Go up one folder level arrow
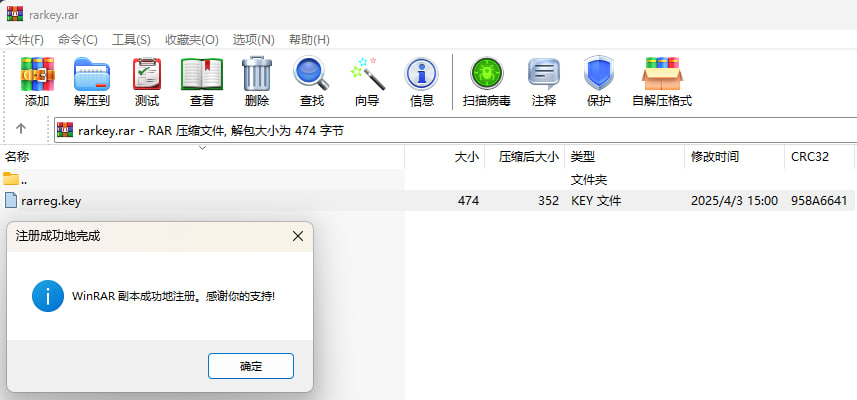 [x=21, y=129]
